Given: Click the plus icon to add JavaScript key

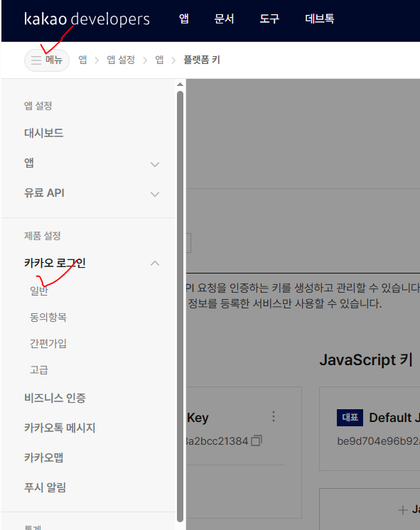Looking at the screenshot, I should [x=402, y=509].
